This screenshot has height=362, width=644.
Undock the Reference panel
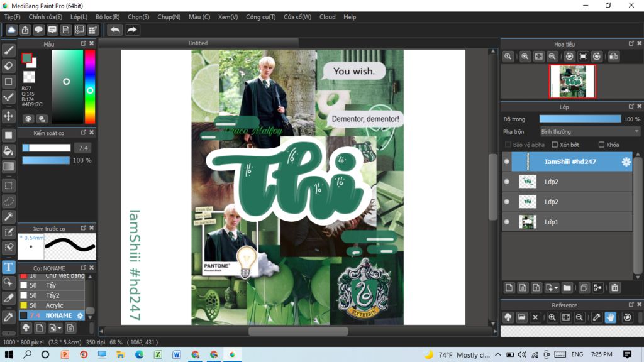pos(631,305)
